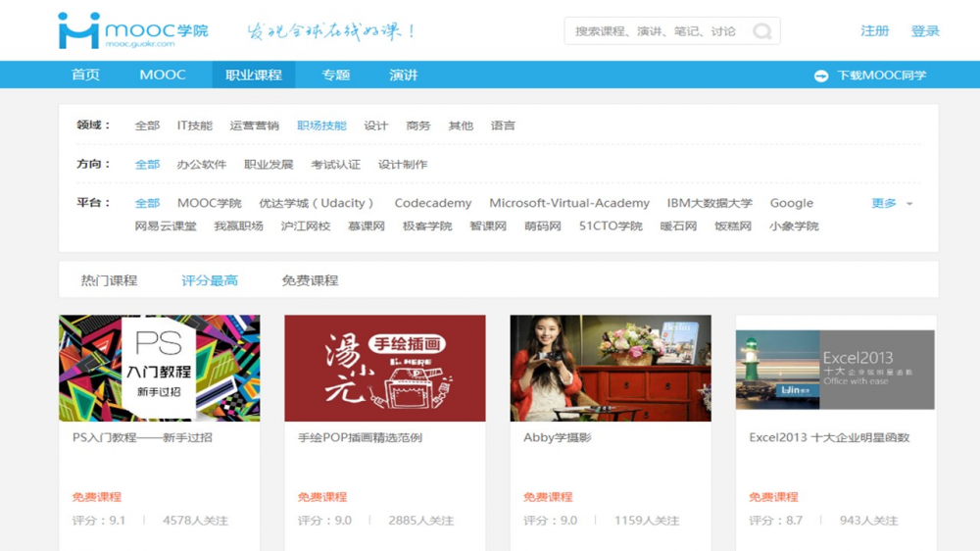The image size is (980, 551).
Task: Open the PS入门教程 course thumbnail
Action: [x=159, y=368]
